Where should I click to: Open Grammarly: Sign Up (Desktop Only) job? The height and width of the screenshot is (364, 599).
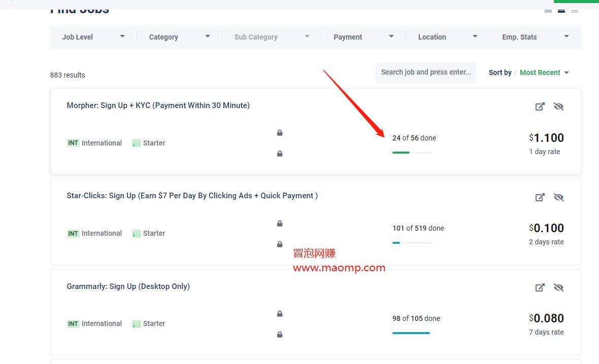[128, 286]
